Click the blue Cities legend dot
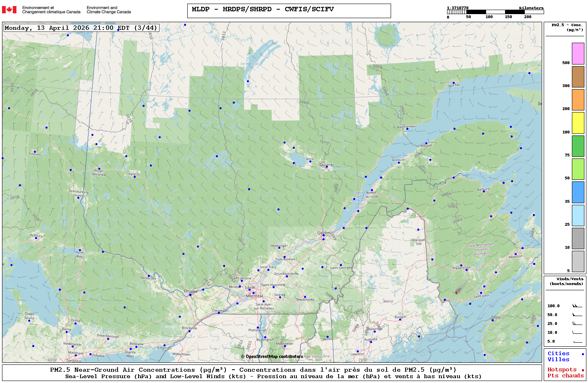 click(582, 354)
